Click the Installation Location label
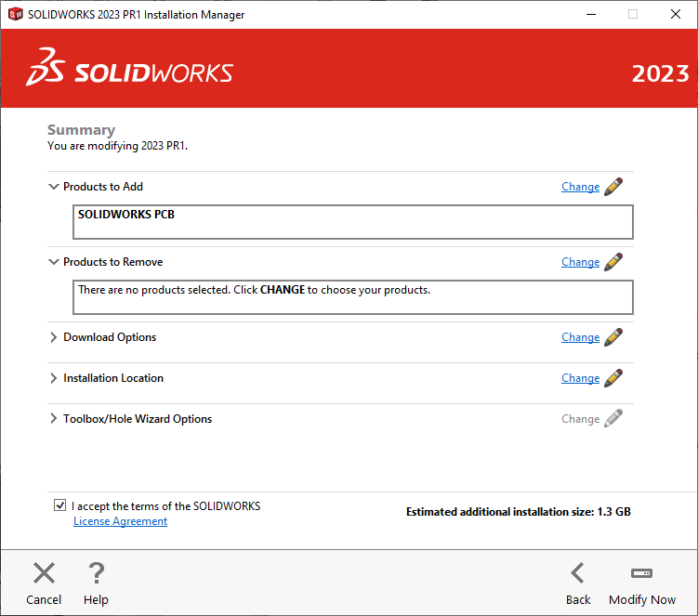 coord(113,378)
